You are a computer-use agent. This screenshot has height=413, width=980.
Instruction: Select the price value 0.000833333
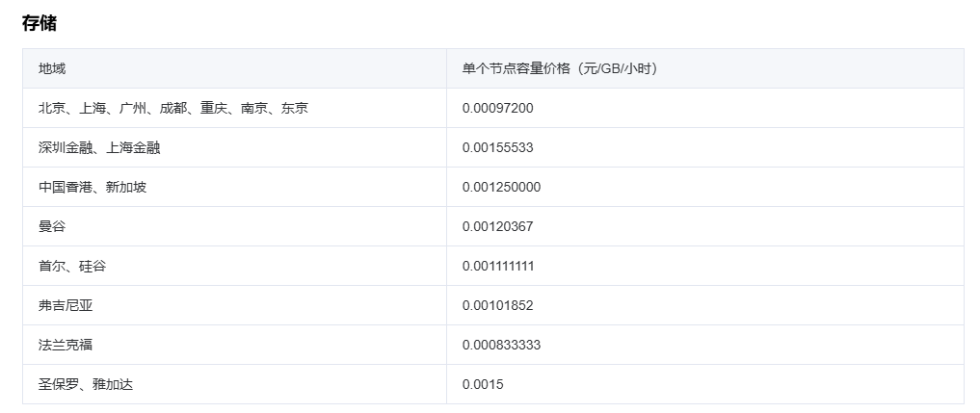point(501,345)
